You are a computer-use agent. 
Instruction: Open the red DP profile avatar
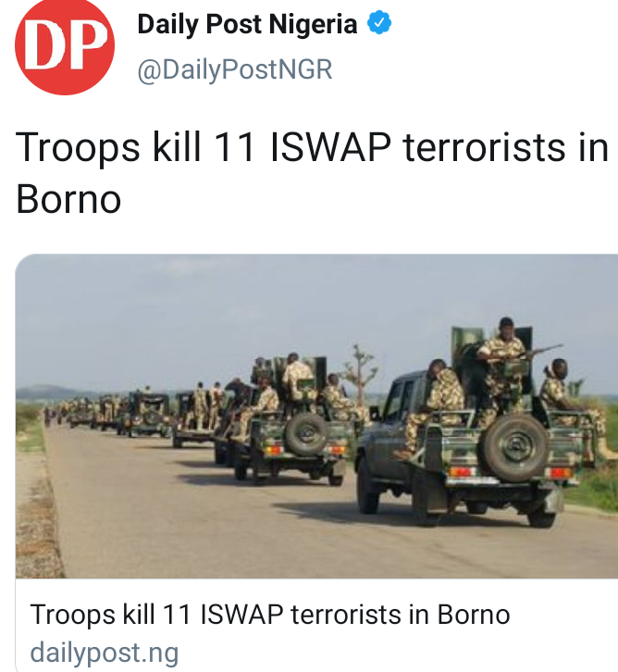(65, 45)
